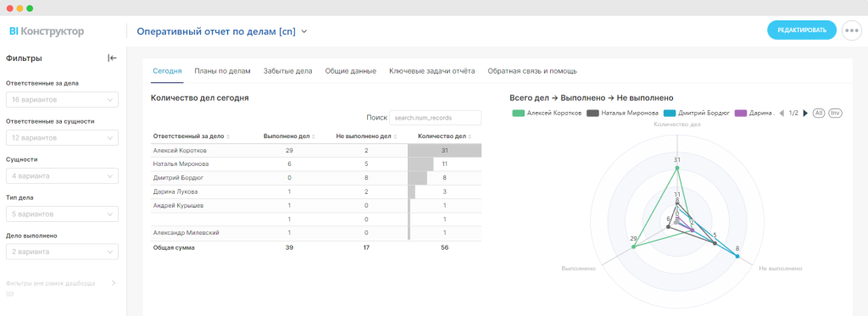The height and width of the screenshot is (316, 868).
Task: Open the three-dots more options menu
Action: (851, 30)
